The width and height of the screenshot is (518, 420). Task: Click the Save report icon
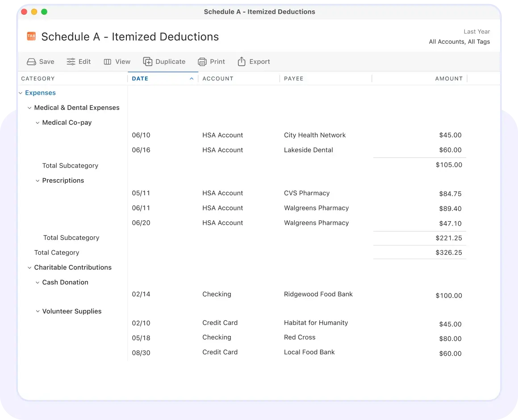click(31, 62)
